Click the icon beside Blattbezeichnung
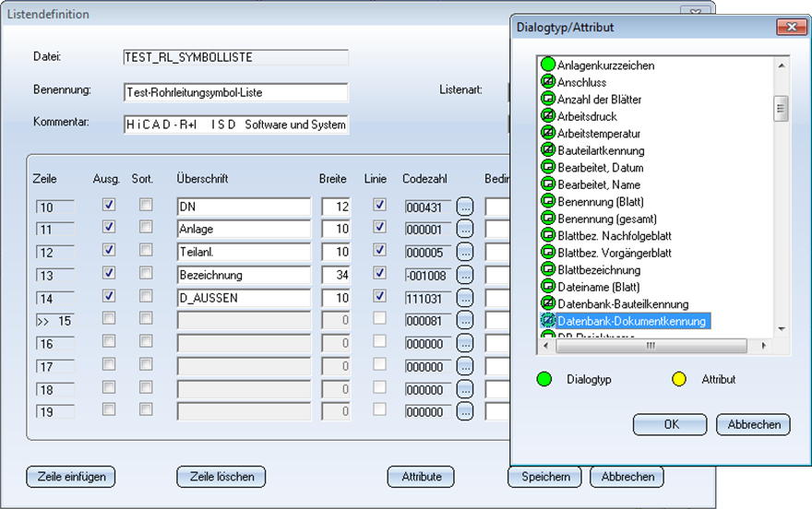The height and width of the screenshot is (509, 812). point(547,270)
